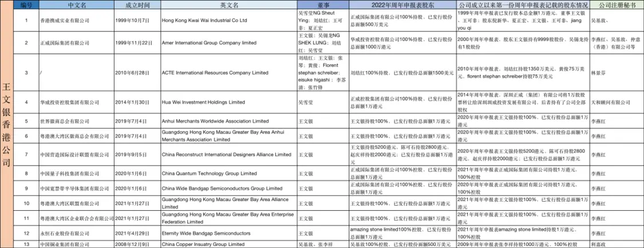Click ACTE International Resources Company Limited cell
The width and height of the screenshot is (644, 248).
pos(215,73)
